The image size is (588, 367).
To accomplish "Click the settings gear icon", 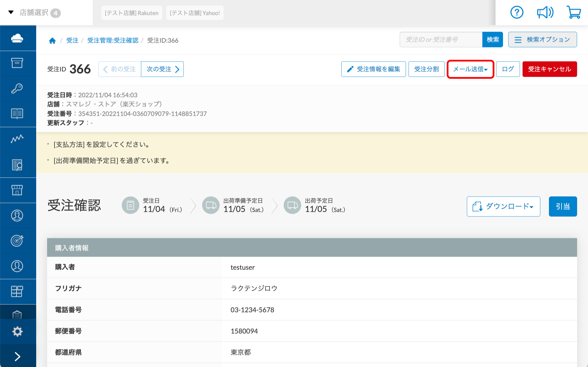I will (17, 331).
